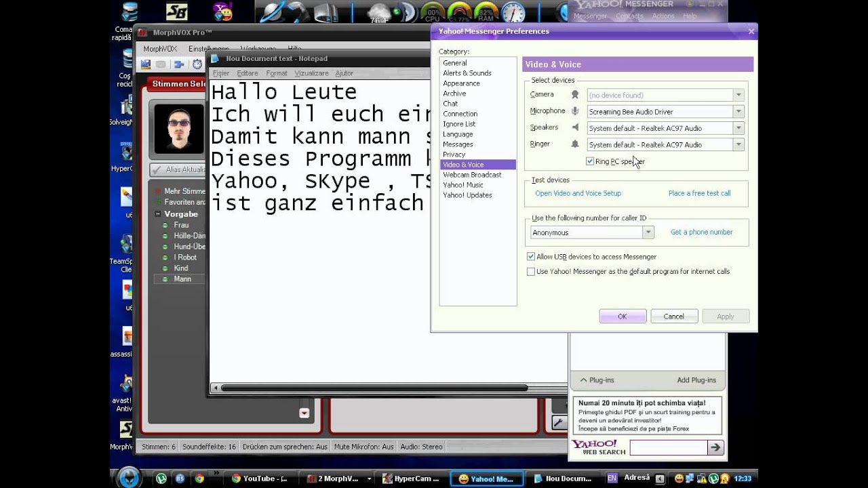The height and width of the screenshot is (488, 868).
Task: Click the Chrome quick launch icon
Action: point(199,478)
